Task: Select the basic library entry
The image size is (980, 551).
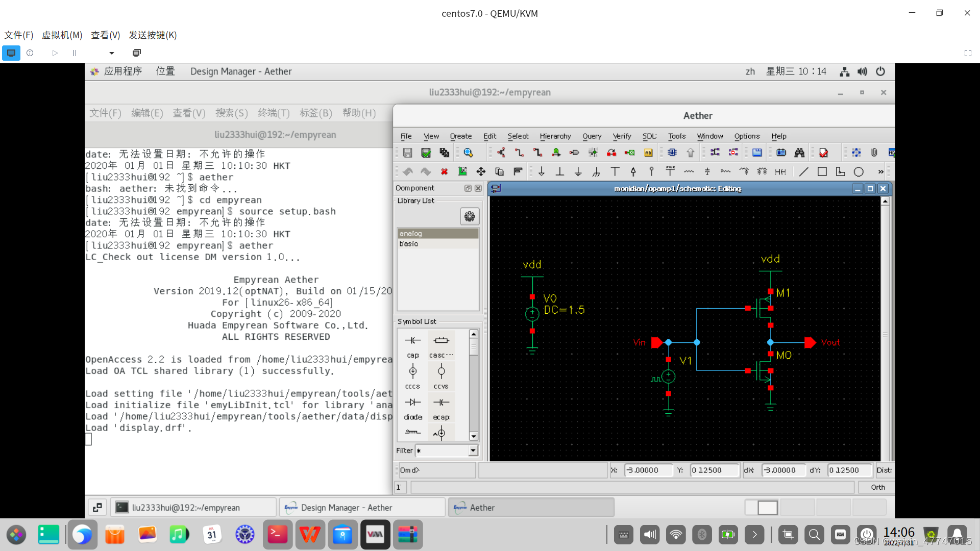Action: pyautogui.click(x=409, y=244)
